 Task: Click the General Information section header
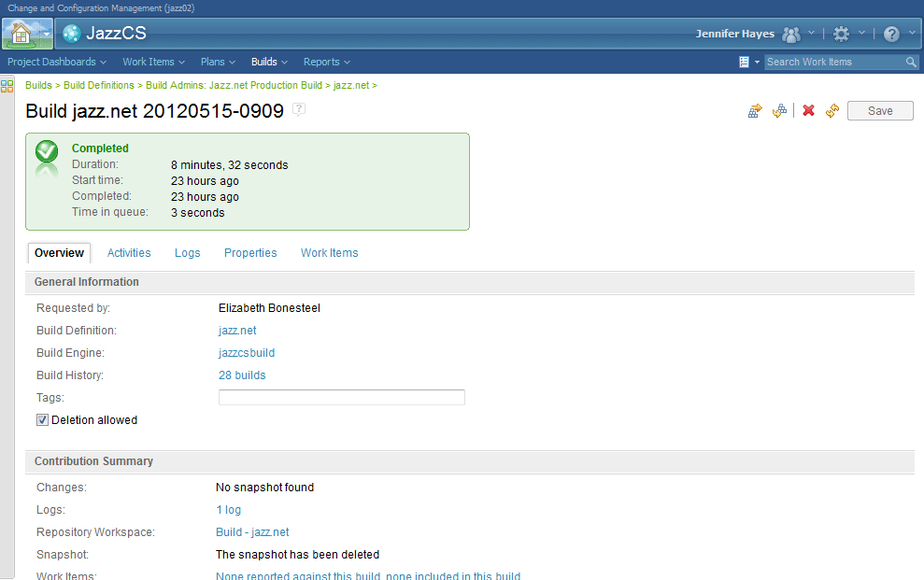coord(87,282)
